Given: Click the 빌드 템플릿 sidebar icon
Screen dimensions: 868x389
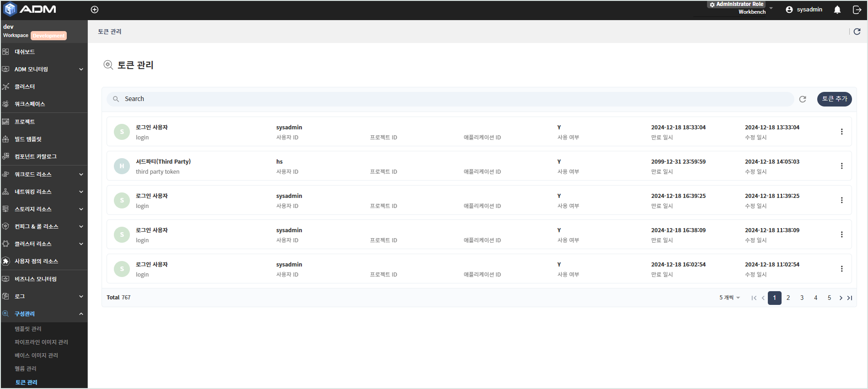Looking at the screenshot, I should pyautogui.click(x=5, y=139).
